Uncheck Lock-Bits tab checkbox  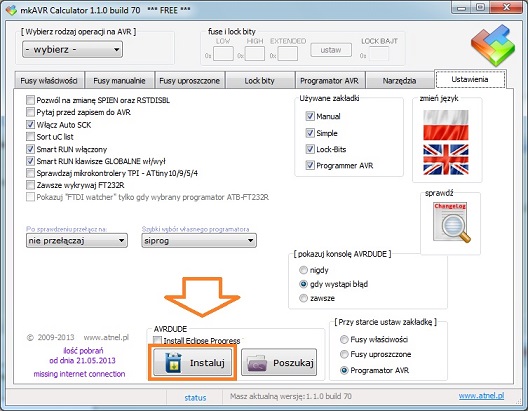pyautogui.click(x=310, y=149)
